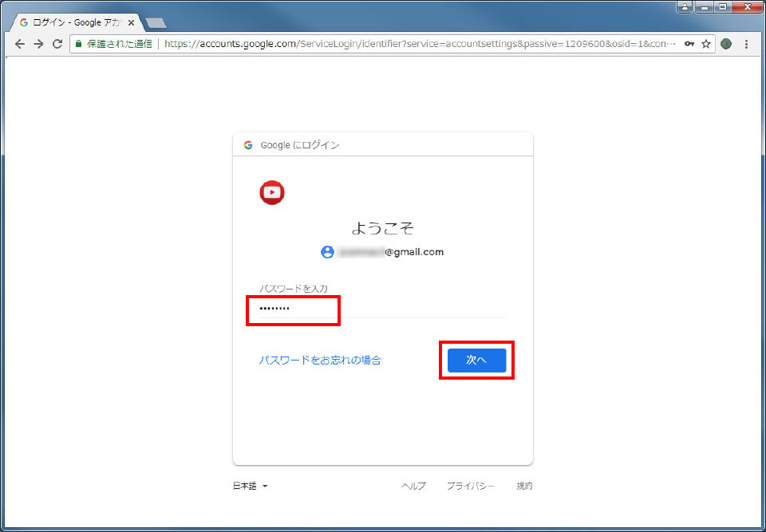Click the Google logo in the card header

pos(248,145)
